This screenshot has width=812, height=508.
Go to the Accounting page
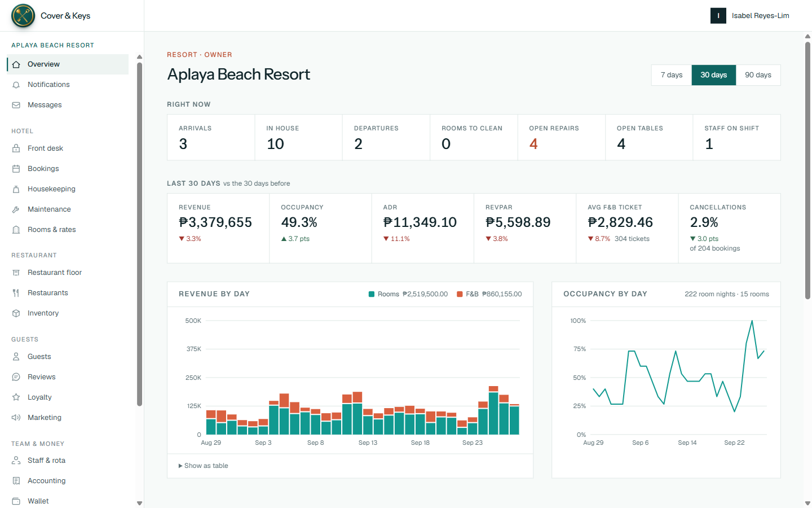click(x=68, y=481)
